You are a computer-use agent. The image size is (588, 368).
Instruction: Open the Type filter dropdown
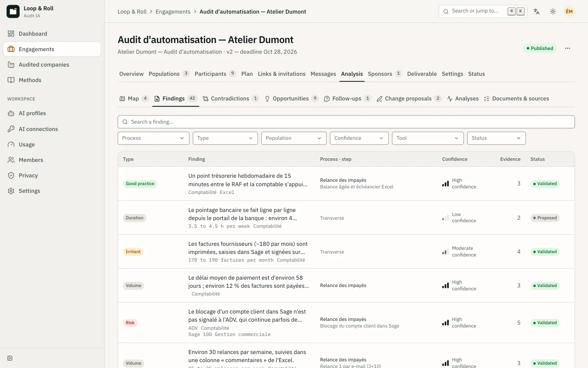click(x=225, y=138)
